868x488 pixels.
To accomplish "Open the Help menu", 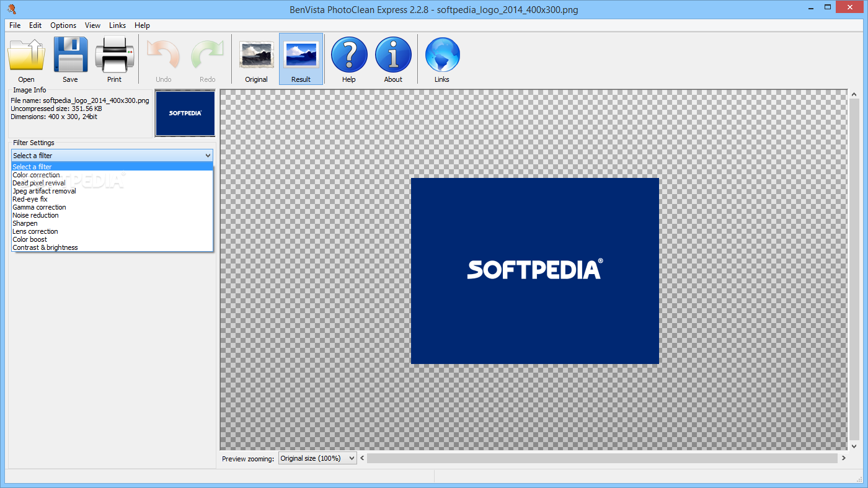I will click(x=142, y=25).
